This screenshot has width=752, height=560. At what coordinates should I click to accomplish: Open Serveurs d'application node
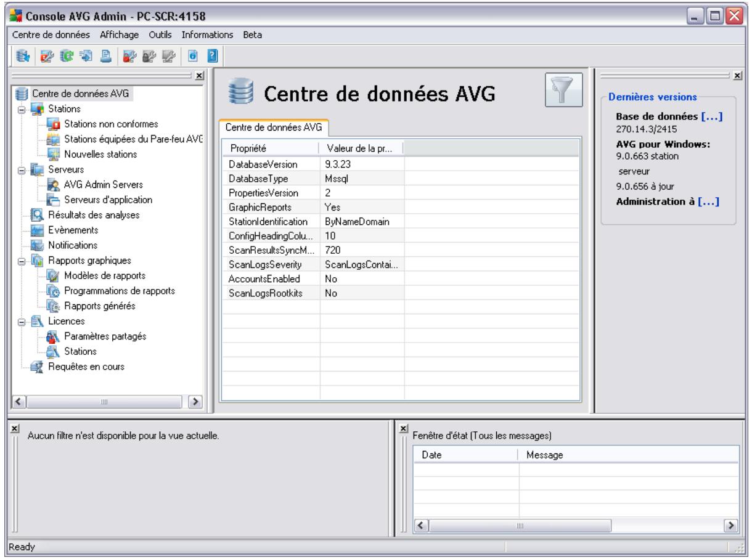pyautogui.click(x=108, y=200)
